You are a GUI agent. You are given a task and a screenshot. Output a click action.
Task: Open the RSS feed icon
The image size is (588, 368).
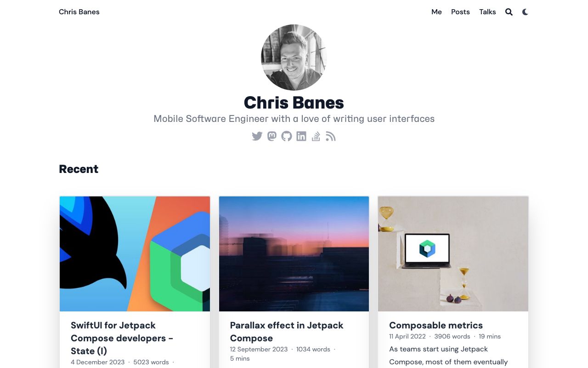[331, 136]
